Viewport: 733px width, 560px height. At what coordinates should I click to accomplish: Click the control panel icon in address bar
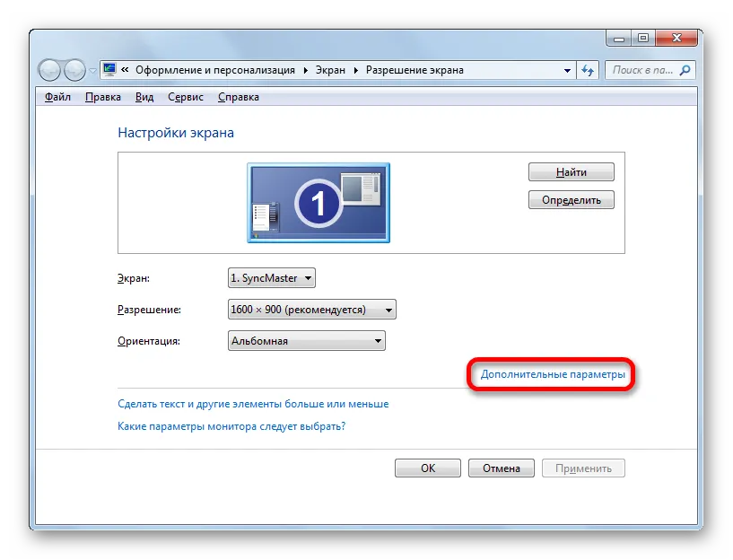click(x=109, y=70)
